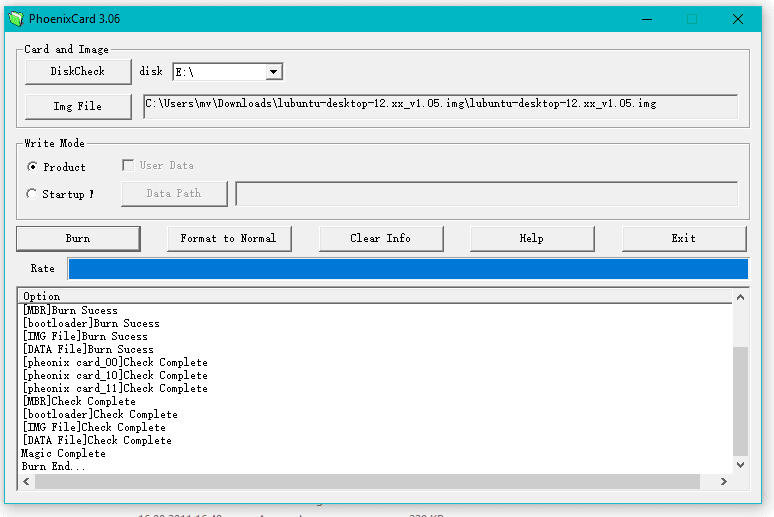Select 'Burn End...' log entry

[x=53, y=466]
